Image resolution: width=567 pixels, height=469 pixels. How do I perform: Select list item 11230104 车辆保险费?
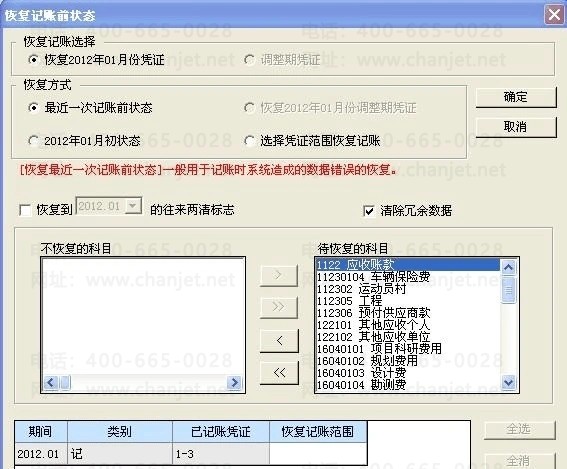[408, 277]
